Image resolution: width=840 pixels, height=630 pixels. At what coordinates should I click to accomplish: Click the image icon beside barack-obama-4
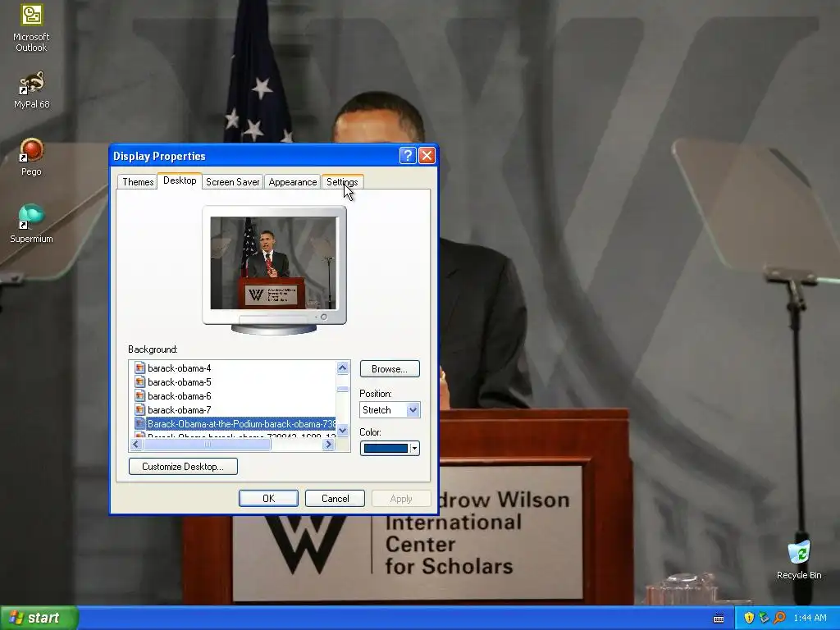point(139,368)
